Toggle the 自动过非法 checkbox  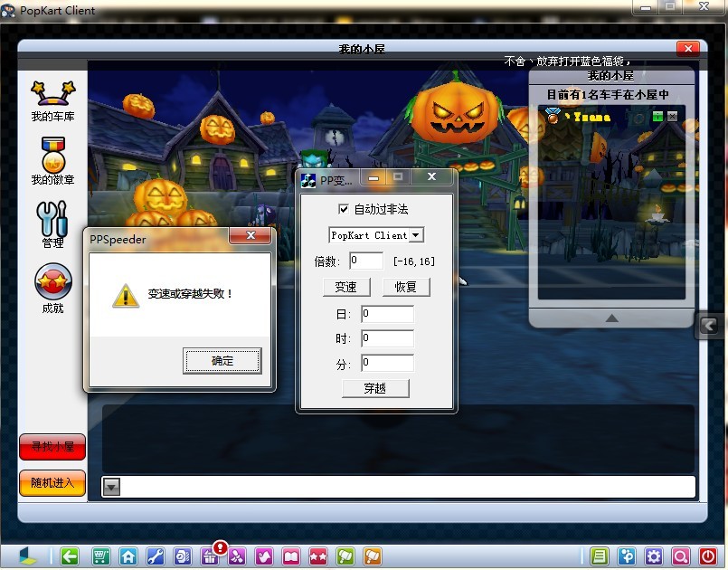point(344,209)
